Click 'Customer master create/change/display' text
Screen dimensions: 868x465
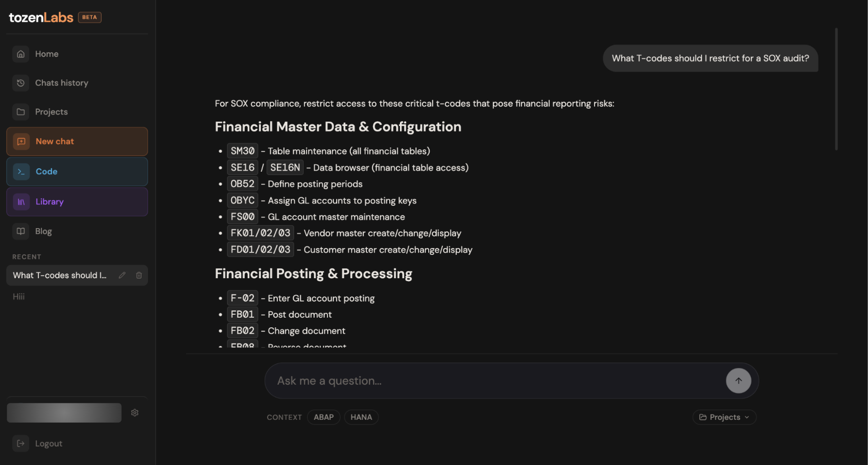[388, 250]
